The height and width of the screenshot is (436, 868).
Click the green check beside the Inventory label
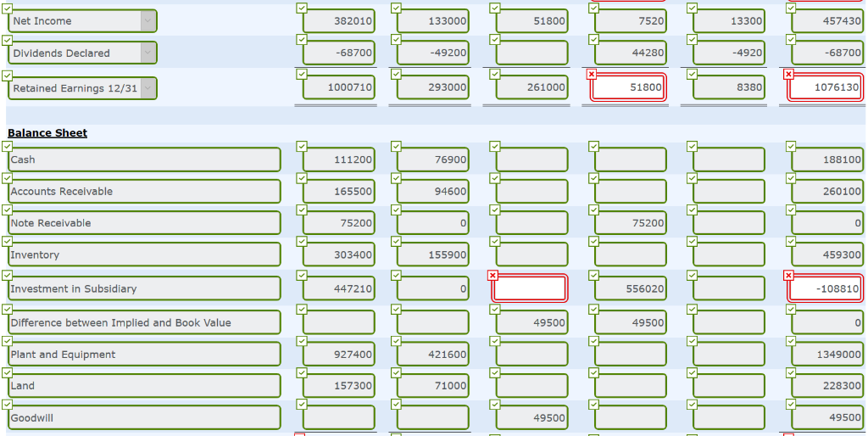[7, 242]
